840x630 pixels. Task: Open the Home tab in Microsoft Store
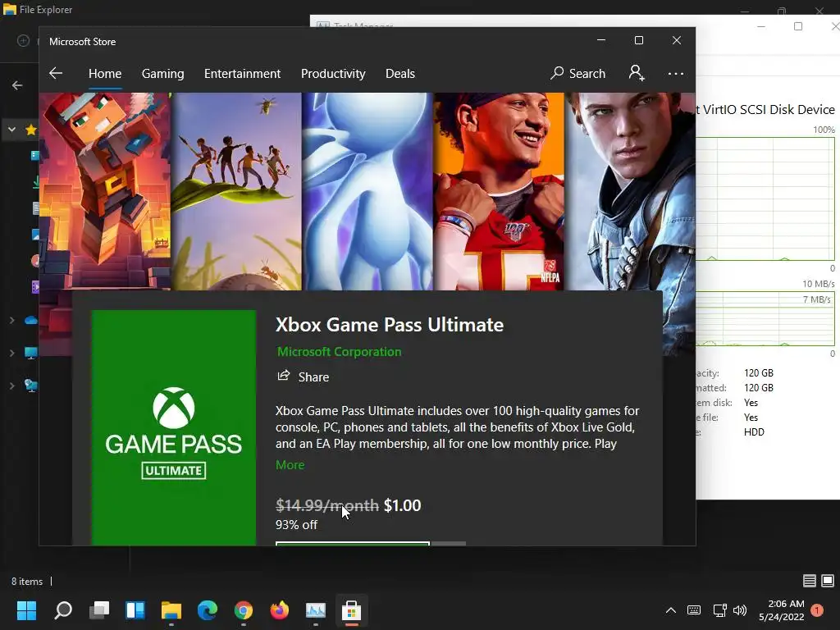point(105,73)
